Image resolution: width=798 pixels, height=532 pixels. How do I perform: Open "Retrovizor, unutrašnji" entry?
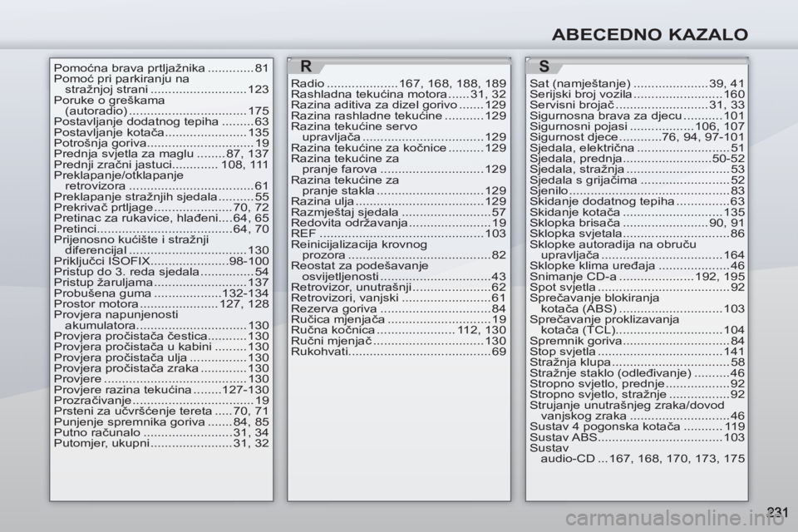[x=398, y=288]
